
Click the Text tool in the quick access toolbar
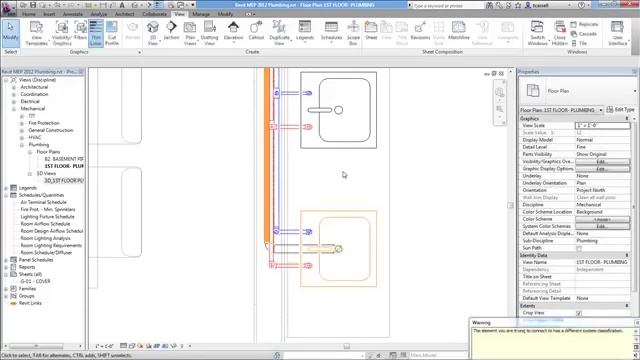[122, 5]
